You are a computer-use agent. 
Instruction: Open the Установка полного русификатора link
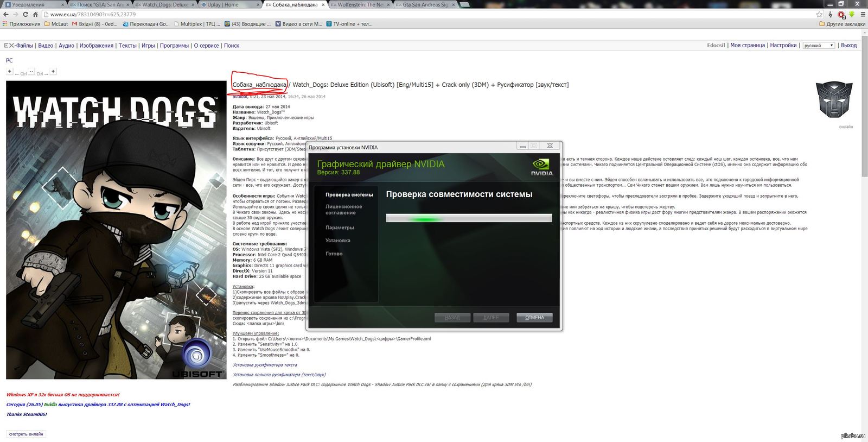coord(279,375)
